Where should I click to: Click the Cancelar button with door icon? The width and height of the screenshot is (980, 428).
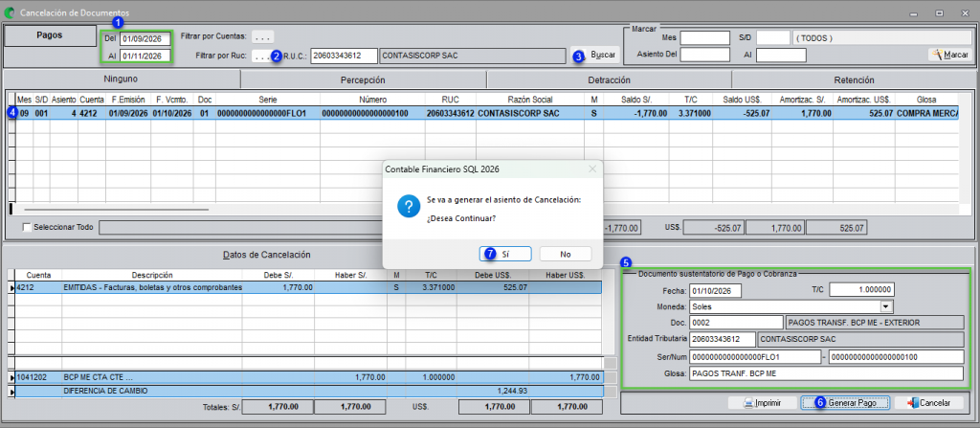point(928,403)
